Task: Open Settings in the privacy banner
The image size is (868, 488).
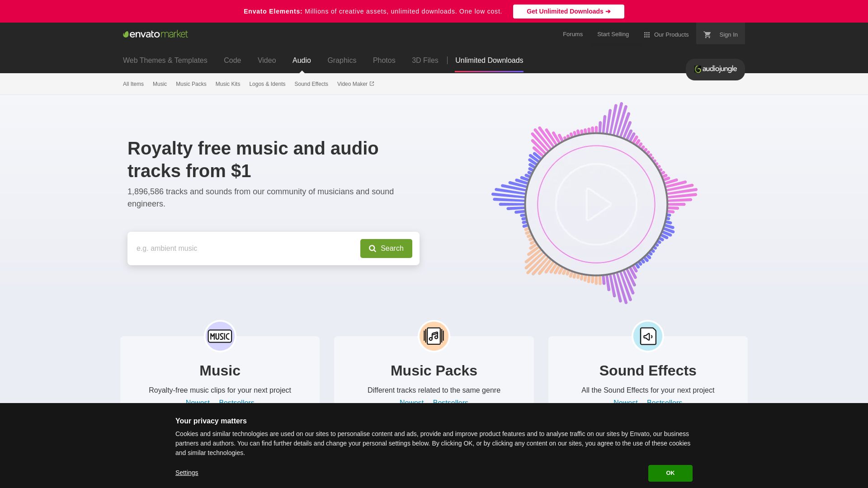Action: (187, 473)
